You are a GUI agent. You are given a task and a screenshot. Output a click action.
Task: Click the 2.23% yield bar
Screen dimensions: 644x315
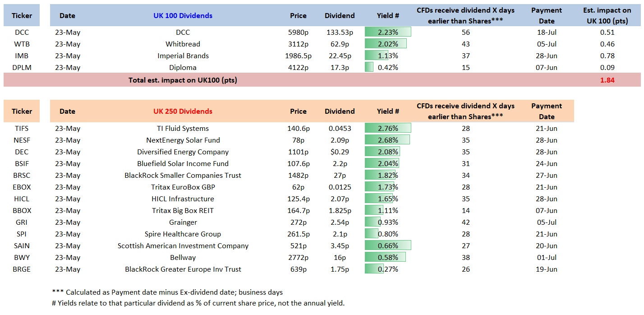[x=388, y=32]
